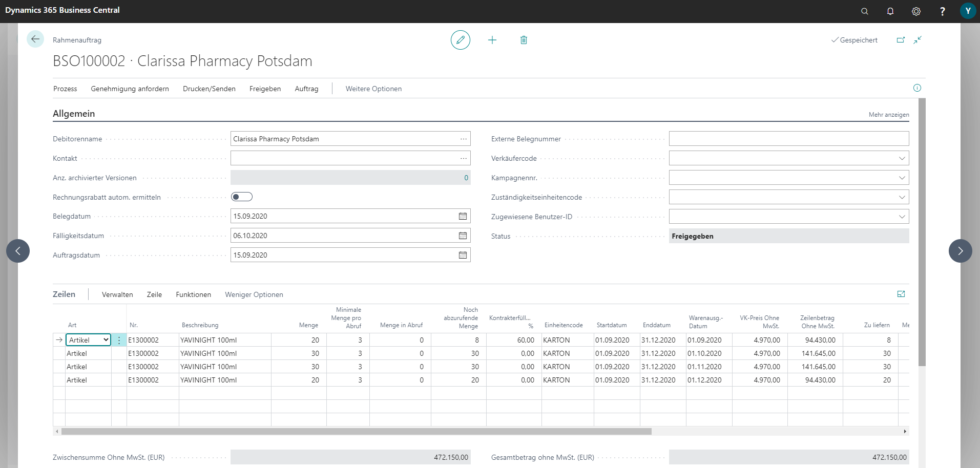980x468 pixels.
Task: Open Genehmigung anfordern menu
Action: [130, 89]
